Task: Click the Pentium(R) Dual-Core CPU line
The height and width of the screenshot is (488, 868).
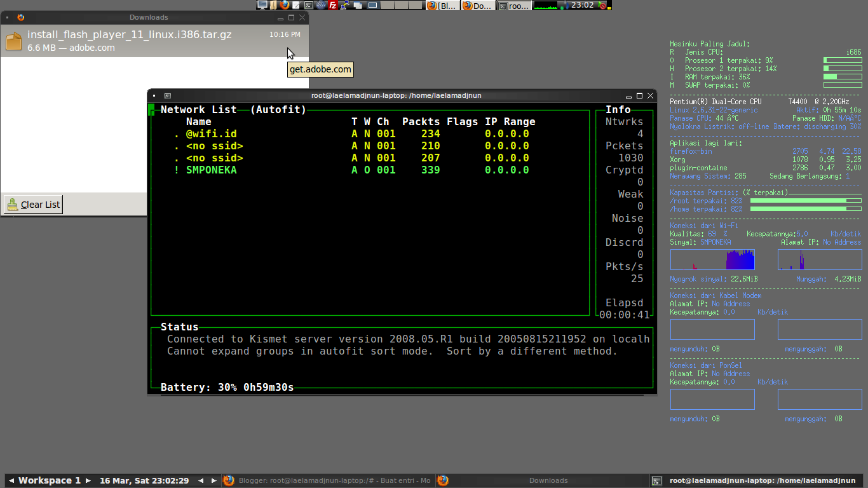Action: point(759,102)
